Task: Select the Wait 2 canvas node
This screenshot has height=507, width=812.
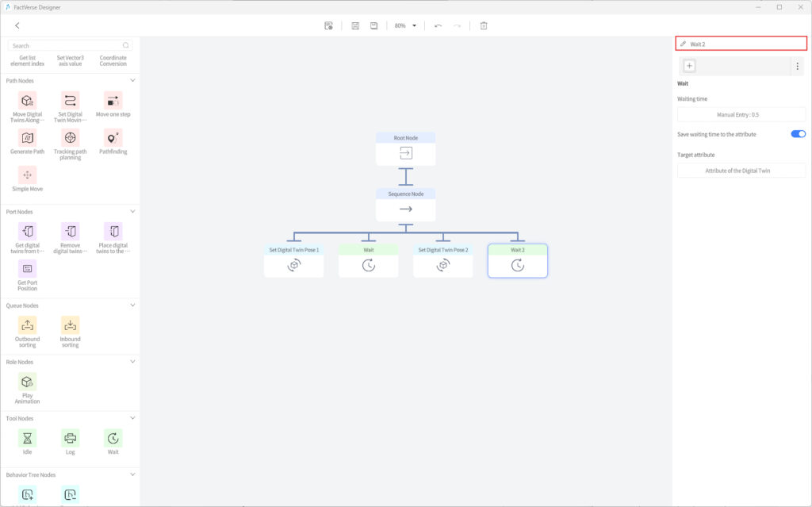Action: [517, 261]
